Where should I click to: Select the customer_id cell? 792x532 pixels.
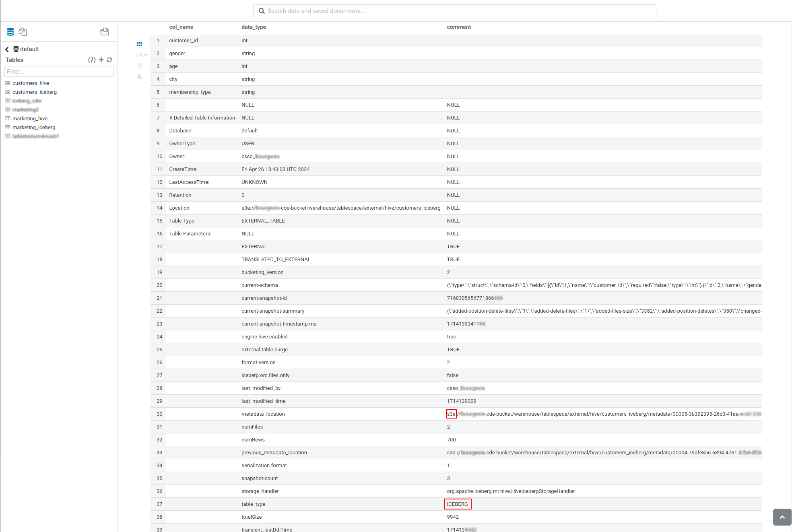[x=183, y=41]
